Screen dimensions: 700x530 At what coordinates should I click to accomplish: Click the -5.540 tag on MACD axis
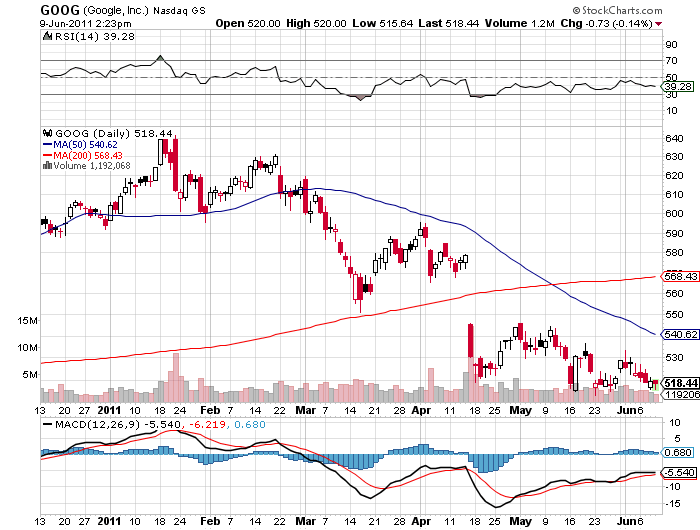tap(679, 472)
